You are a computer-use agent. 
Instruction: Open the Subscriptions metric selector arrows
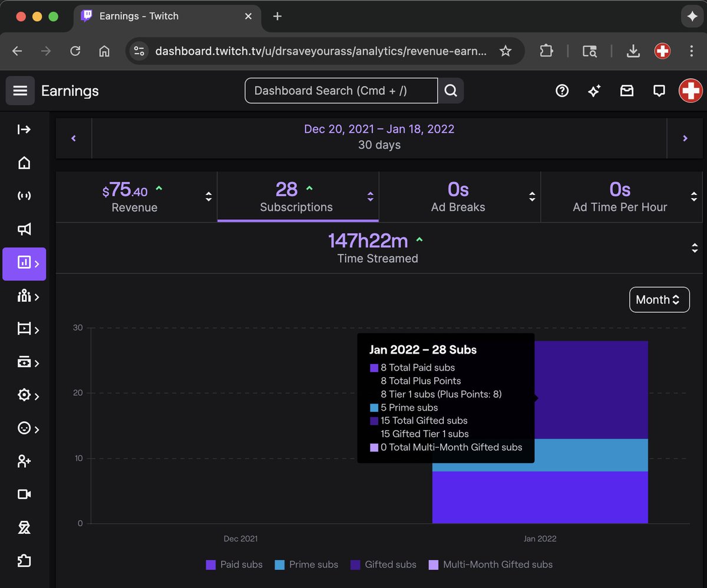pos(370,197)
